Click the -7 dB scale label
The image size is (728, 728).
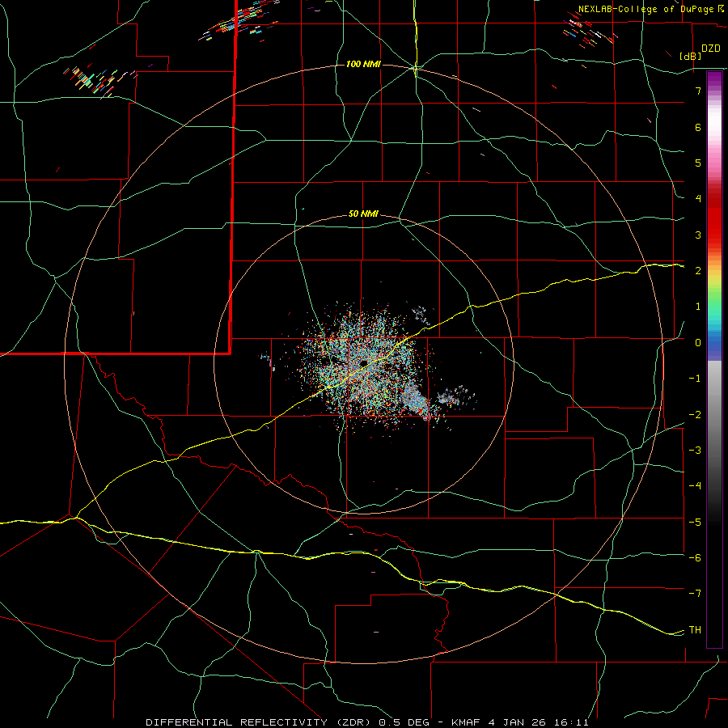[695, 594]
